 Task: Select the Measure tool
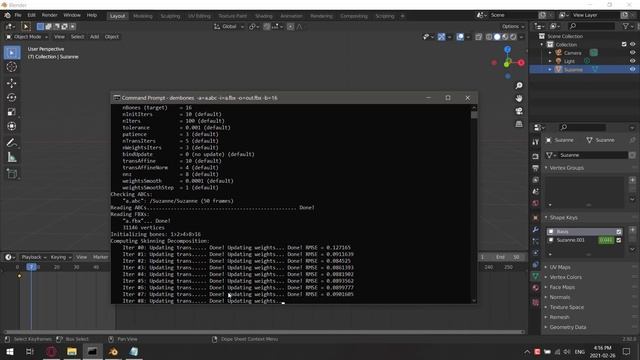pyautogui.click(x=12, y=157)
